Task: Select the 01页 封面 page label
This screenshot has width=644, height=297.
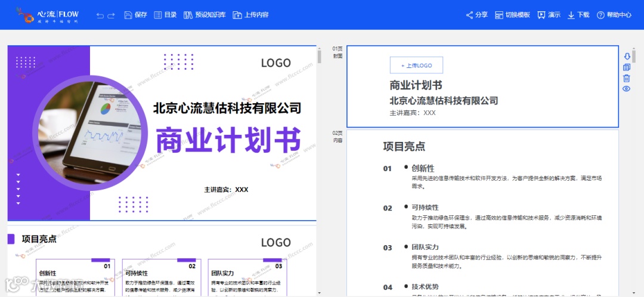Action: 338,52
